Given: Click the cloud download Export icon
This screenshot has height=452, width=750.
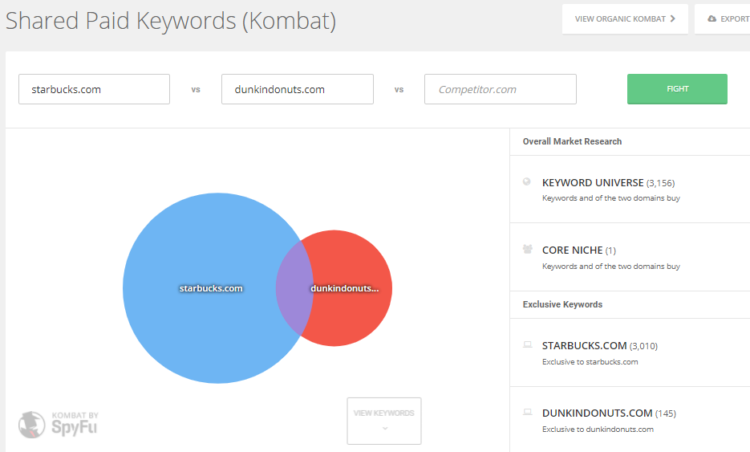Looking at the screenshot, I should (711, 18).
